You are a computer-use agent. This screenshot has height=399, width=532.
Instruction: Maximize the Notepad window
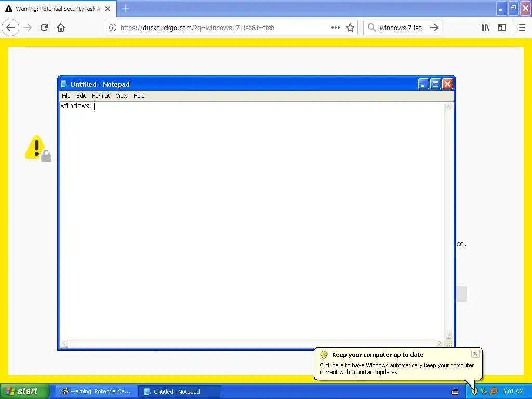pos(435,84)
